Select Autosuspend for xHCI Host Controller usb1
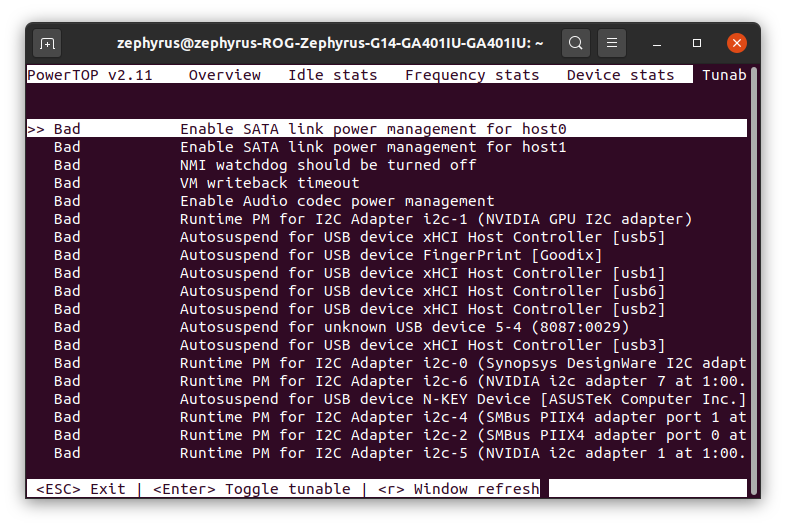The width and height of the screenshot is (786, 527). tap(386, 273)
